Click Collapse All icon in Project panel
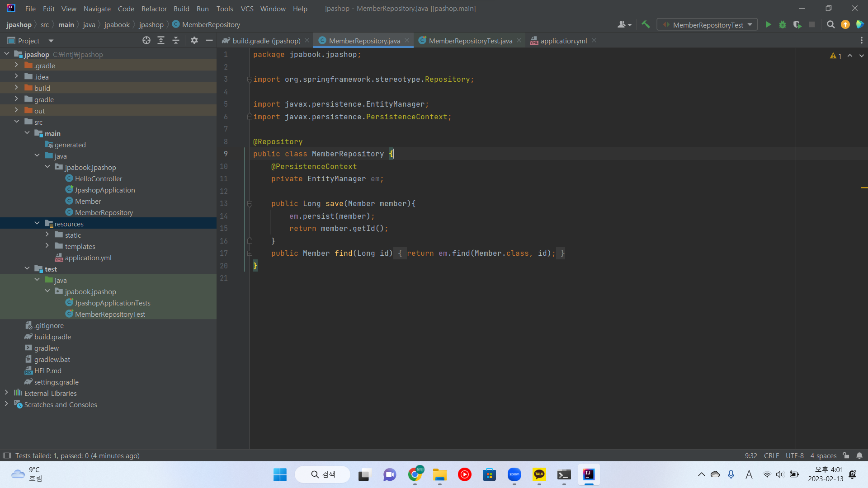868x488 pixels. coord(176,41)
